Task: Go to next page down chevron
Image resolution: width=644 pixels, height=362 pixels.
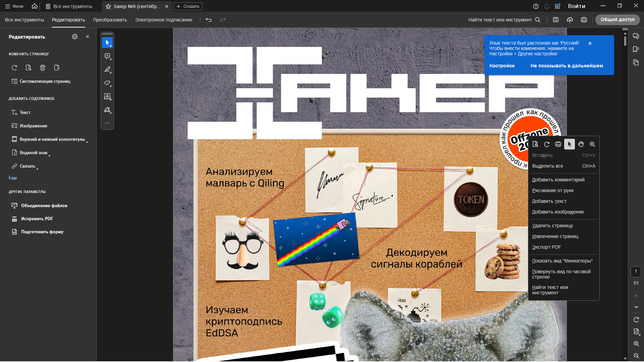Action: (636, 307)
